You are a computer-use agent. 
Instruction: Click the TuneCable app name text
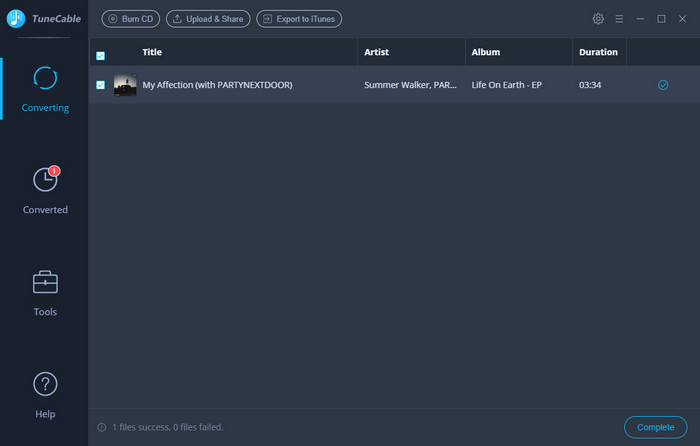(56, 19)
